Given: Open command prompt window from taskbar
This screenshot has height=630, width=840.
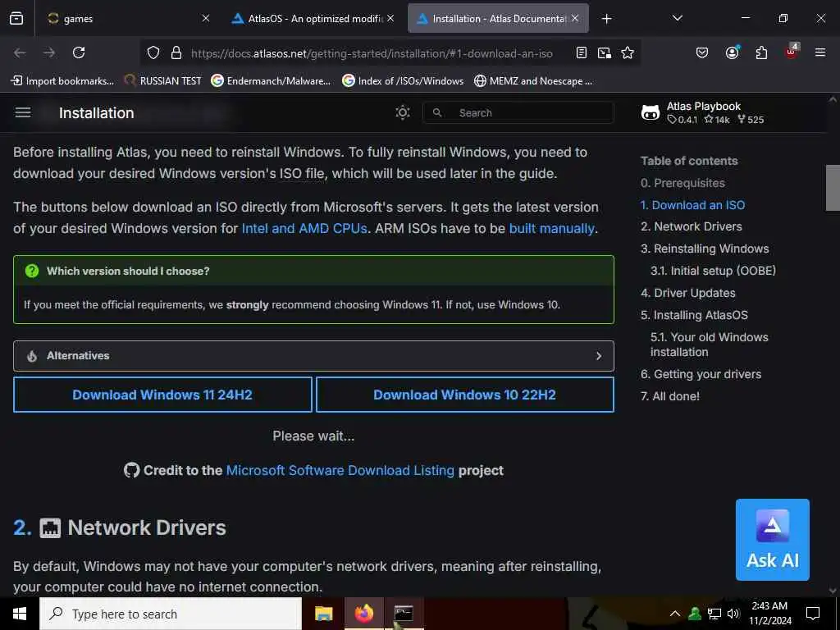Looking at the screenshot, I should (404, 614).
